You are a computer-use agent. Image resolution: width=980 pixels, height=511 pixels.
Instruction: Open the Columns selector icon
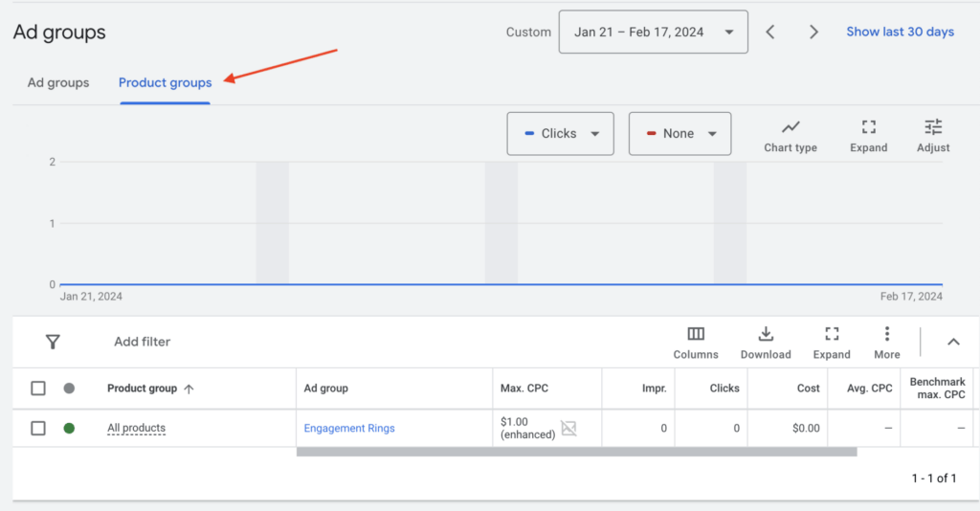[696, 334]
